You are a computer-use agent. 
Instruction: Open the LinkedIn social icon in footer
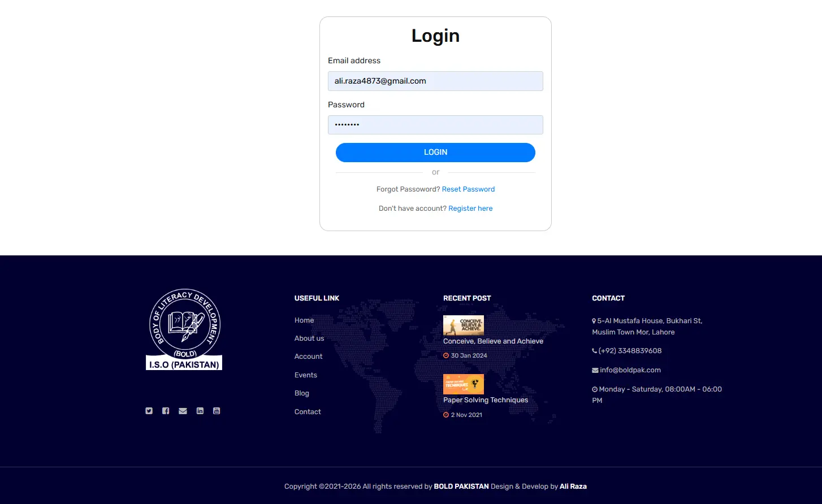pyautogui.click(x=200, y=411)
